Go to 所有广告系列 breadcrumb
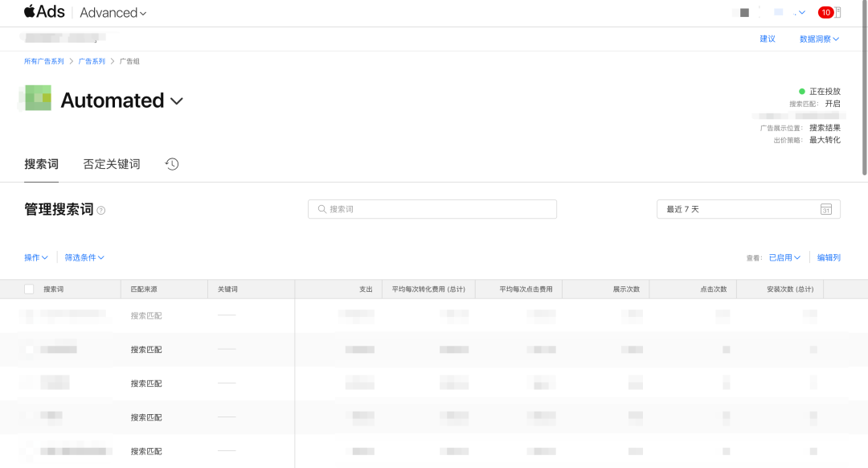 pyautogui.click(x=43, y=61)
